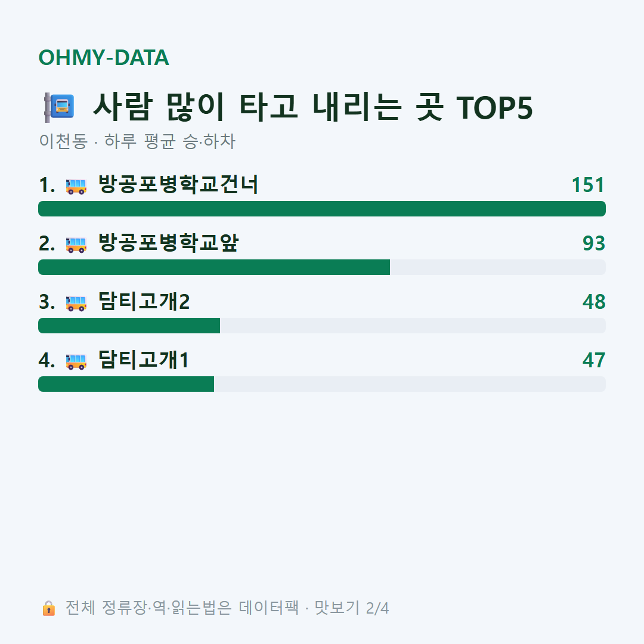644x644 pixels.
Task: Click the bus icon beside 담티고개2
Action: pyautogui.click(x=76, y=303)
